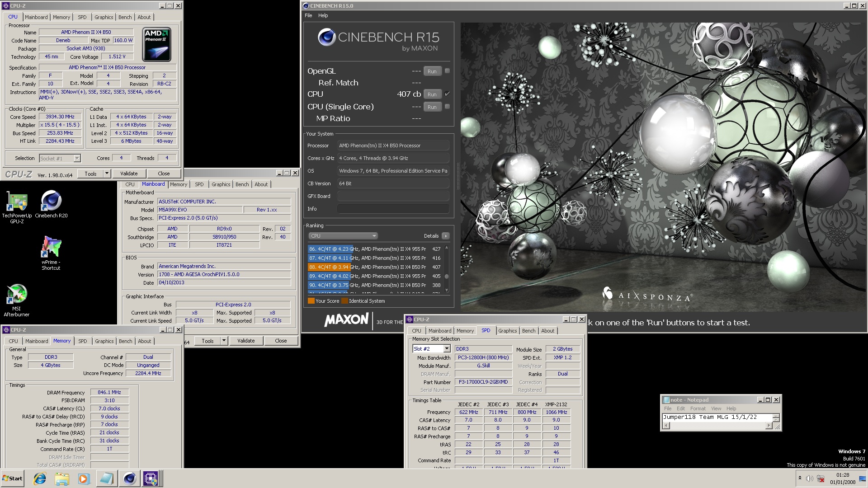
Task: Open the Format menu in Notepad
Action: tap(698, 408)
